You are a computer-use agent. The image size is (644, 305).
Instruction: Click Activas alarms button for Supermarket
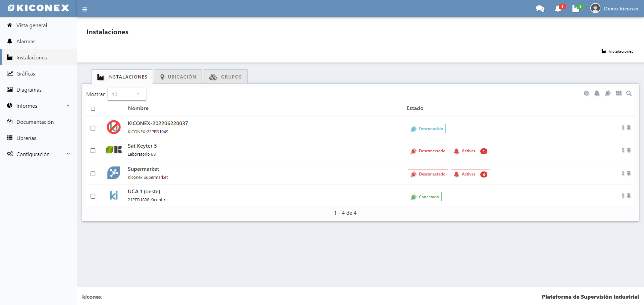470,174
